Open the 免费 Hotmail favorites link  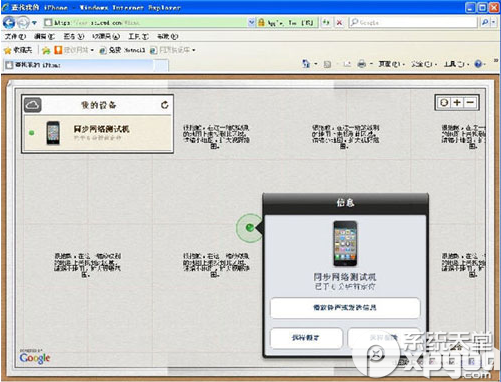[x=122, y=50]
